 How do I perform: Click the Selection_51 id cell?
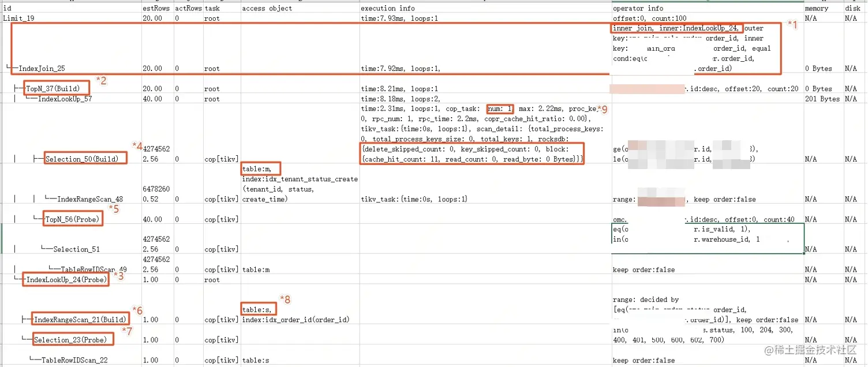72,239
